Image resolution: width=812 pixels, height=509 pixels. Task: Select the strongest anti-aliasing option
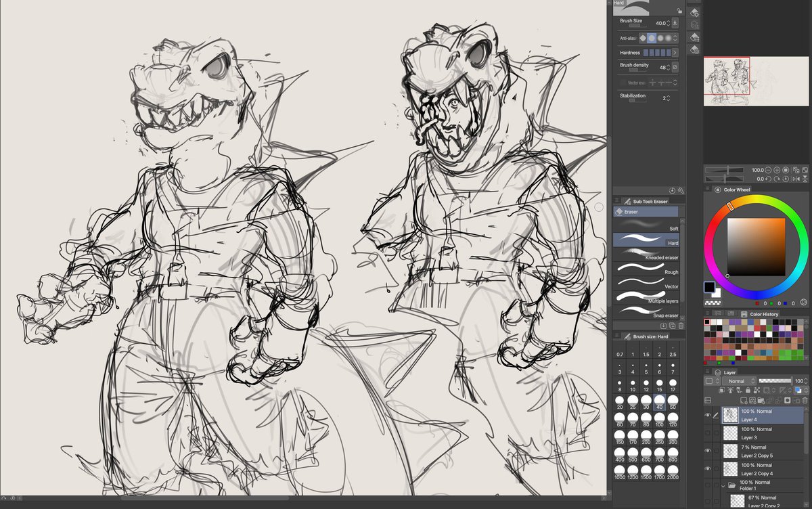pyautogui.click(x=667, y=38)
